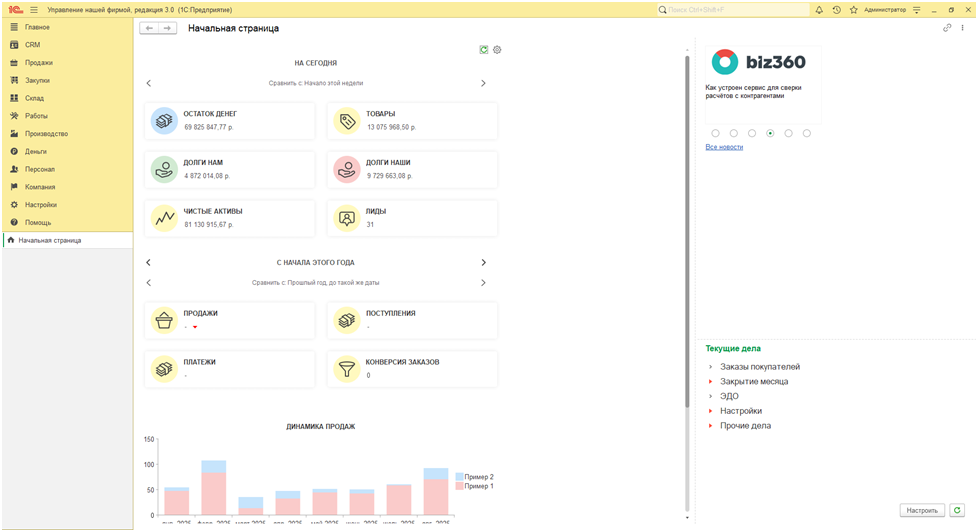Select the first news carousel radio button
This screenshot has width=978, height=532.
point(715,133)
